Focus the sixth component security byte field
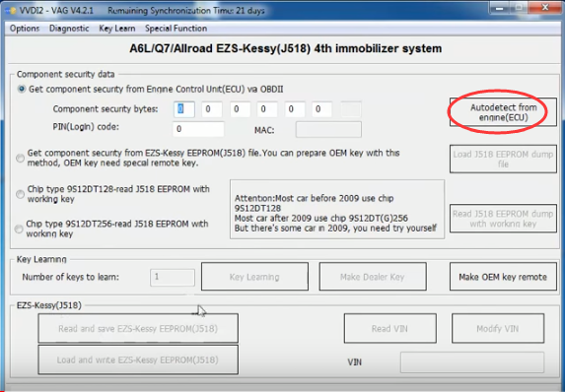 (x=322, y=109)
